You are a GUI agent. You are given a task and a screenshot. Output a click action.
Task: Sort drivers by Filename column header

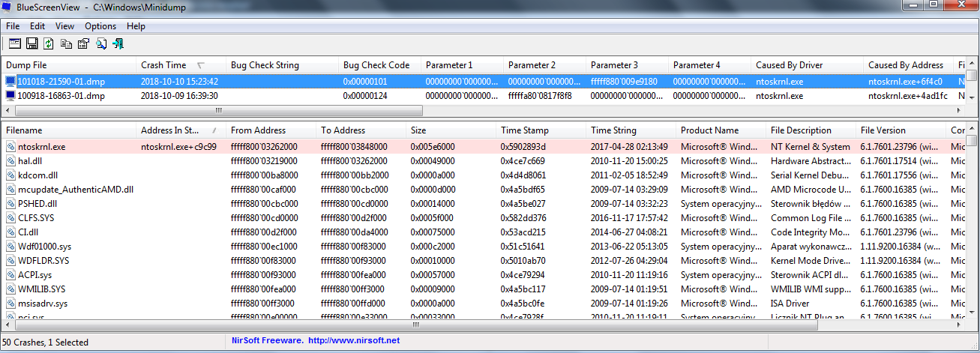pyautogui.click(x=68, y=130)
